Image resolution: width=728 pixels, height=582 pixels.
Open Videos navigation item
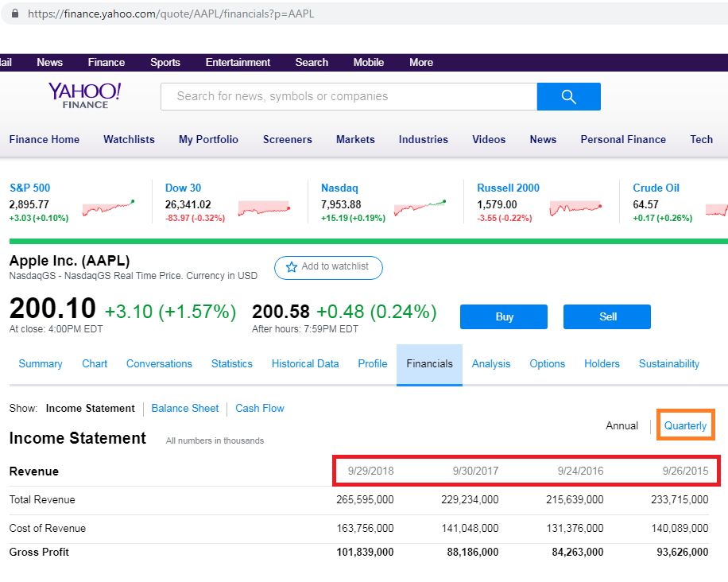[x=489, y=139]
